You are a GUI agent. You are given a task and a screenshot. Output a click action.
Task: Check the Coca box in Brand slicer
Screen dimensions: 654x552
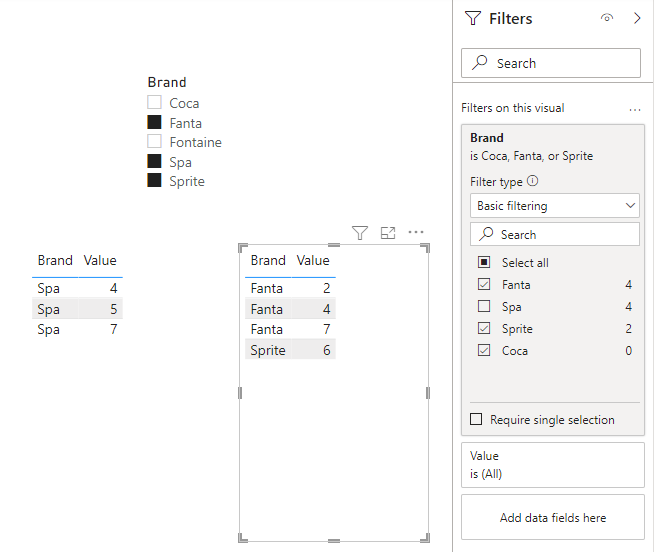tap(154, 102)
